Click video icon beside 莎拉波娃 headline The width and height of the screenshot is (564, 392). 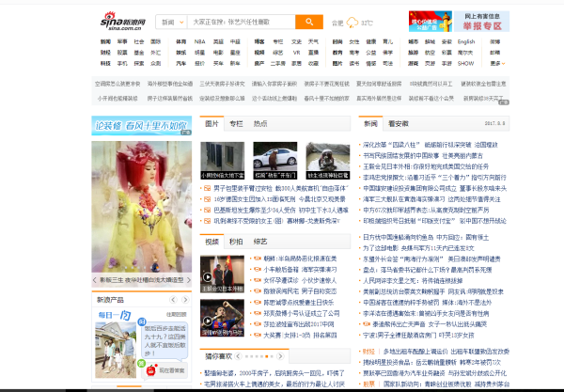pos(258,323)
